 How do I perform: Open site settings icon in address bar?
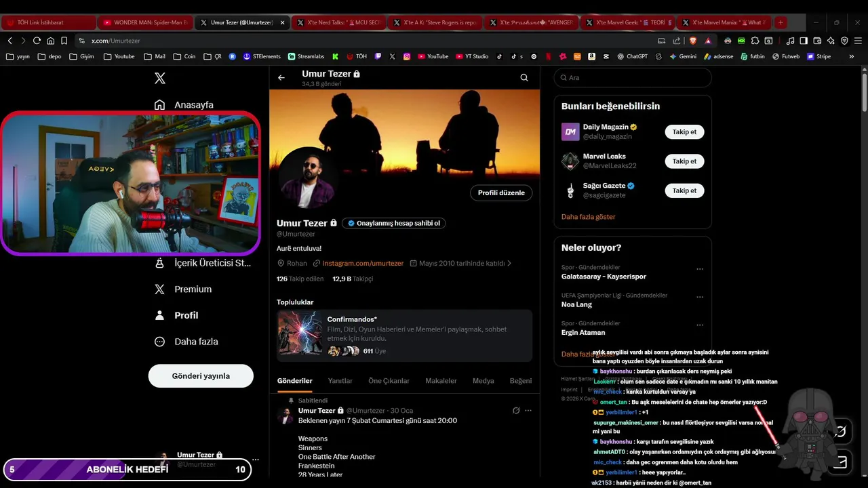pyautogui.click(x=82, y=41)
